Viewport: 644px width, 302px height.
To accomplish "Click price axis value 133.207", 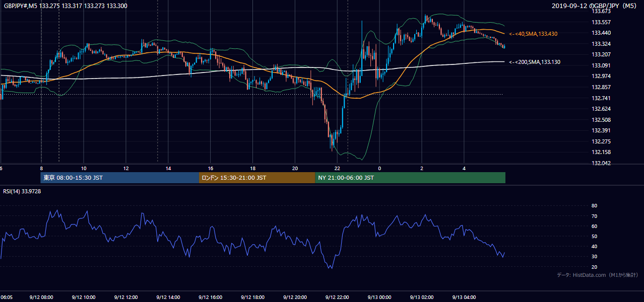I will pyautogui.click(x=601, y=54).
